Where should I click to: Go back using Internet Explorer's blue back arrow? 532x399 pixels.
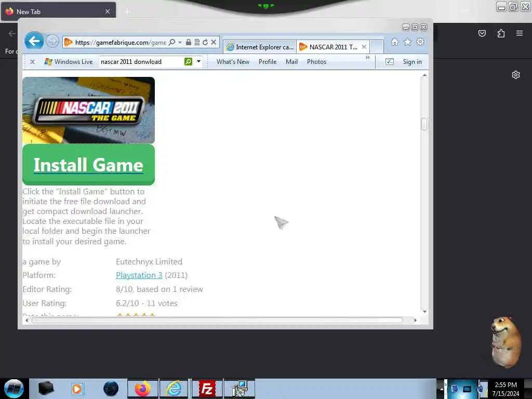tap(34, 42)
